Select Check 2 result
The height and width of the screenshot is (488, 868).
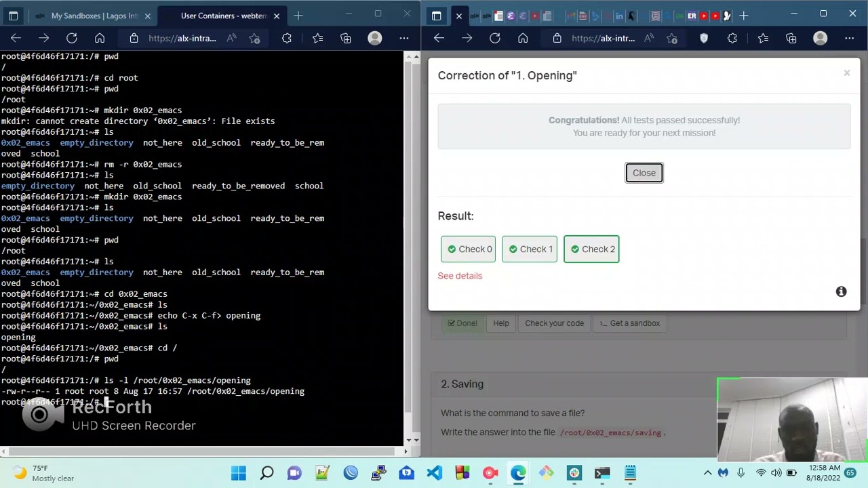pos(591,249)
